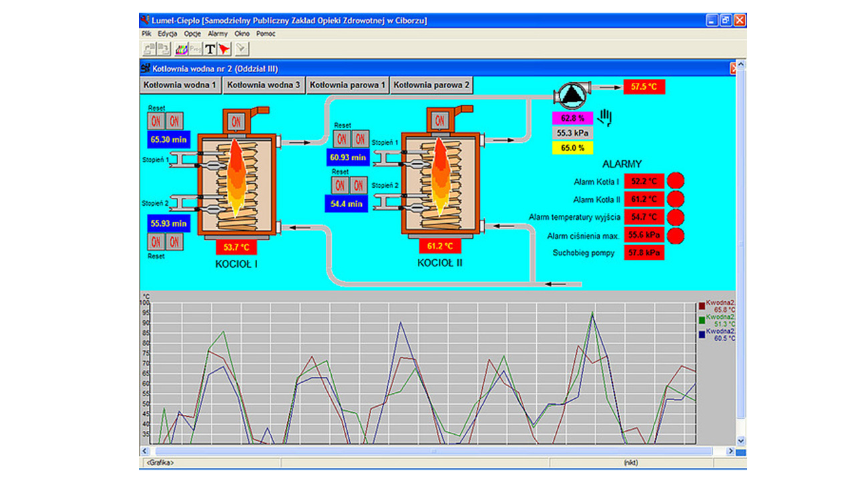Click the red indicator for Alarm Kotła I
The width and height of the screenshot is (868, 487).
[x=676, y=181]
